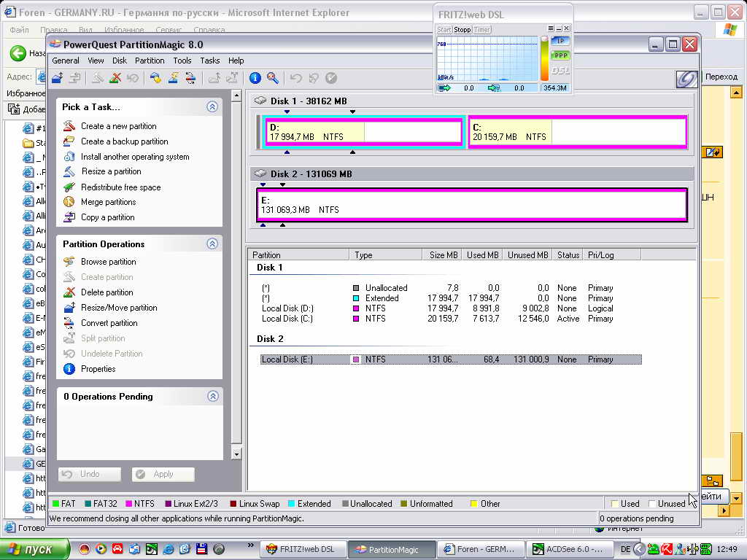Open the Start menu (пуск) button
Screen dimensions: 747x560
tap(34, 549)
